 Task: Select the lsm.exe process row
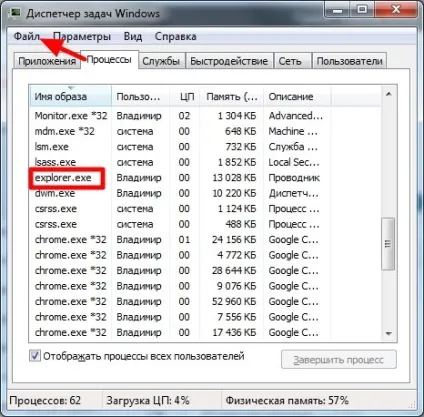point(205,147)
